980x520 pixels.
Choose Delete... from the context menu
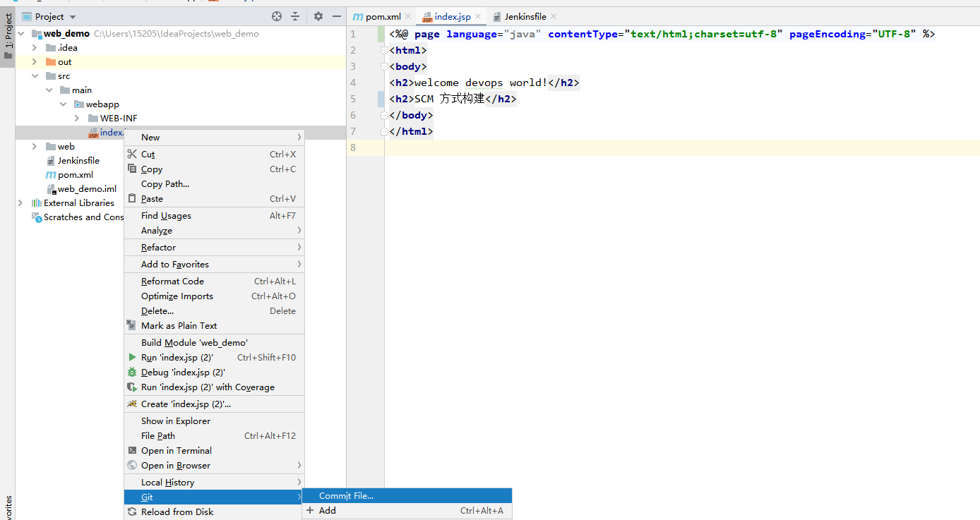pos(214,310)
